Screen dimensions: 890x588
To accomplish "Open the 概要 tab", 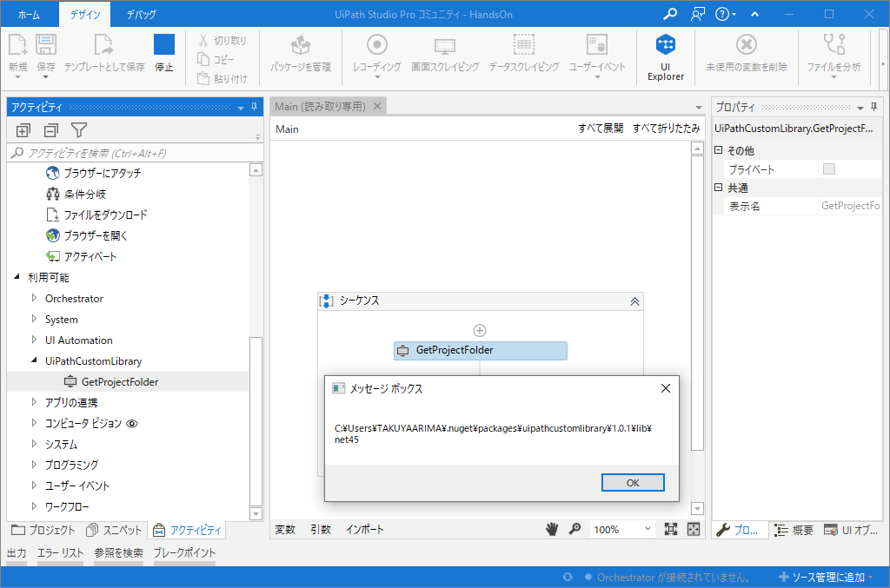I will click(794, 530).
